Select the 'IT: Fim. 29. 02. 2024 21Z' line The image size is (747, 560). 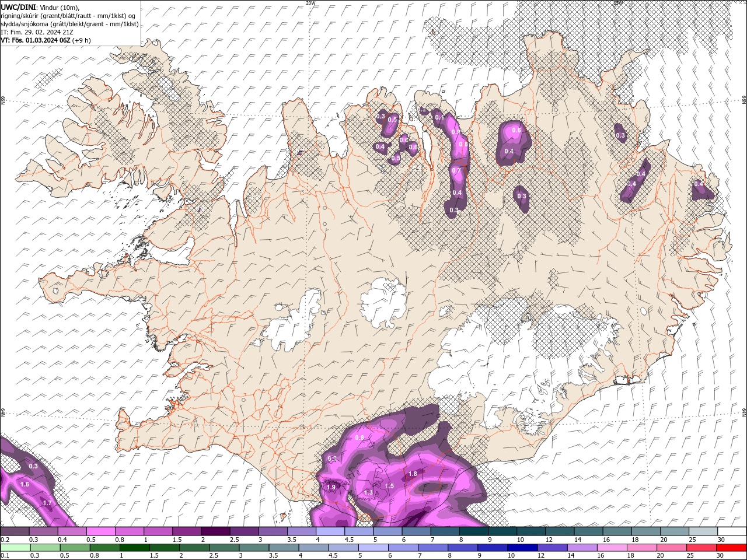[37, 32]
